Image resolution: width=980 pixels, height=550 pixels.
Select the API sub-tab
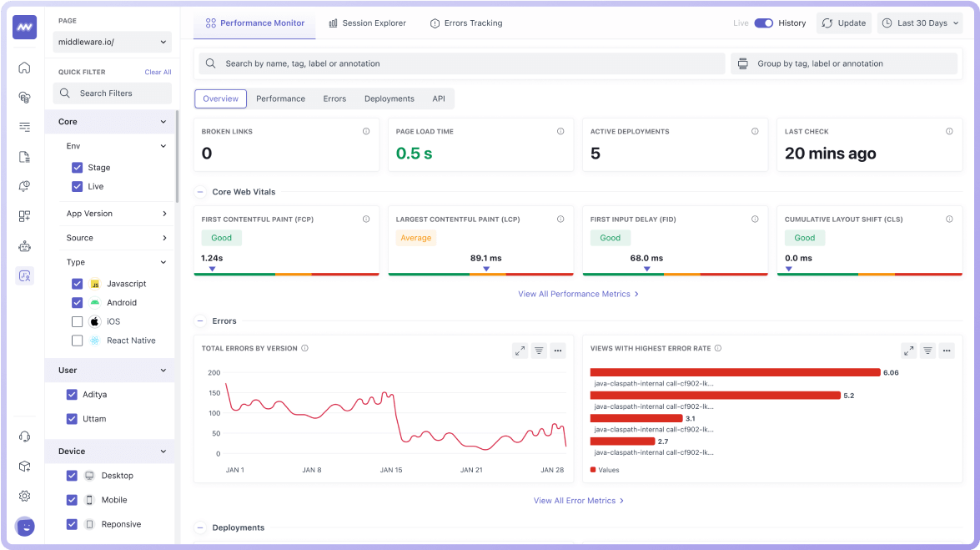(439, 98)
